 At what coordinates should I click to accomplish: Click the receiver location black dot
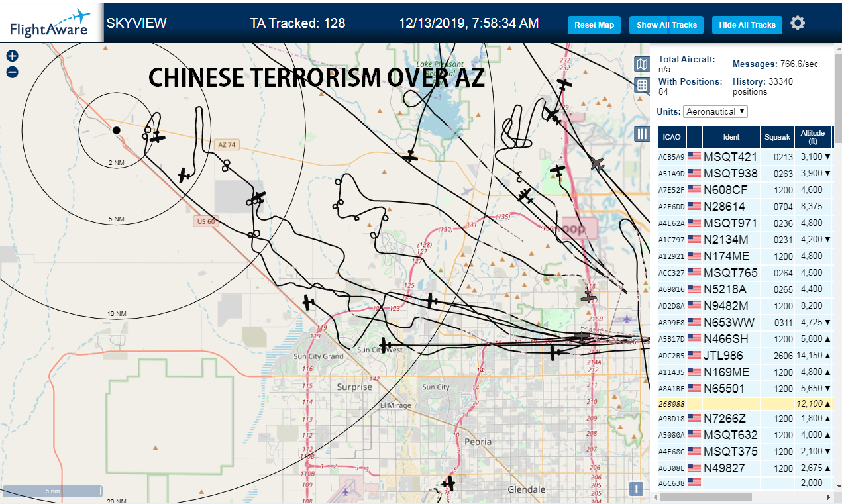click(116, 130)
